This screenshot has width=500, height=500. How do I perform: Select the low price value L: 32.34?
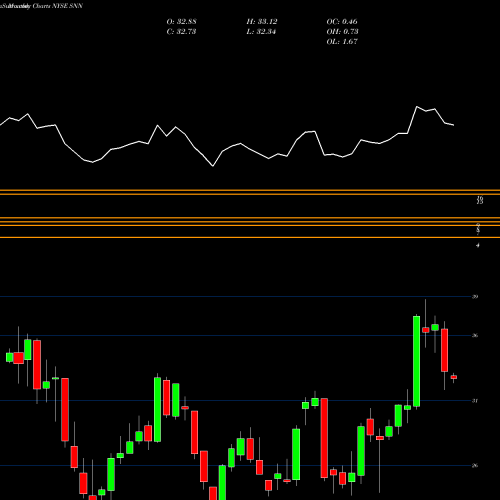pos(261,32)
